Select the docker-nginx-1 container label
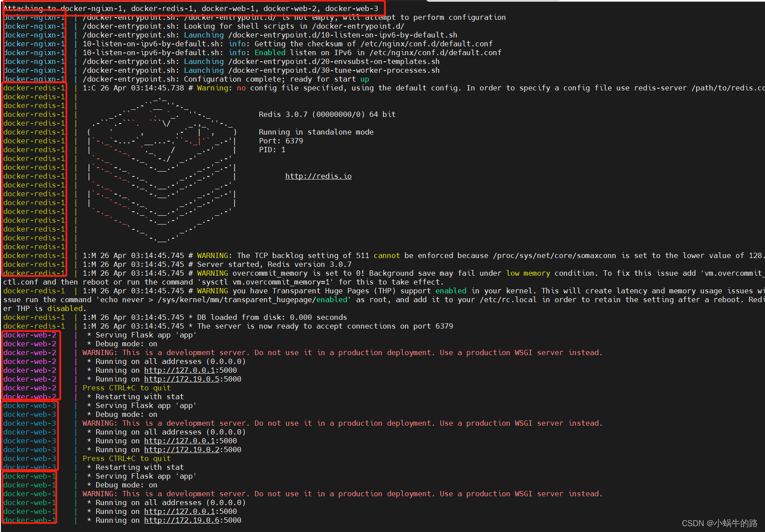Screen dimensions: 765x532 click(34, 44)
